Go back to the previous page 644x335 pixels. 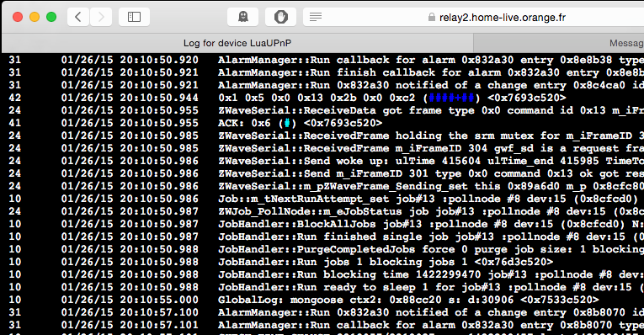pos(78,17)
